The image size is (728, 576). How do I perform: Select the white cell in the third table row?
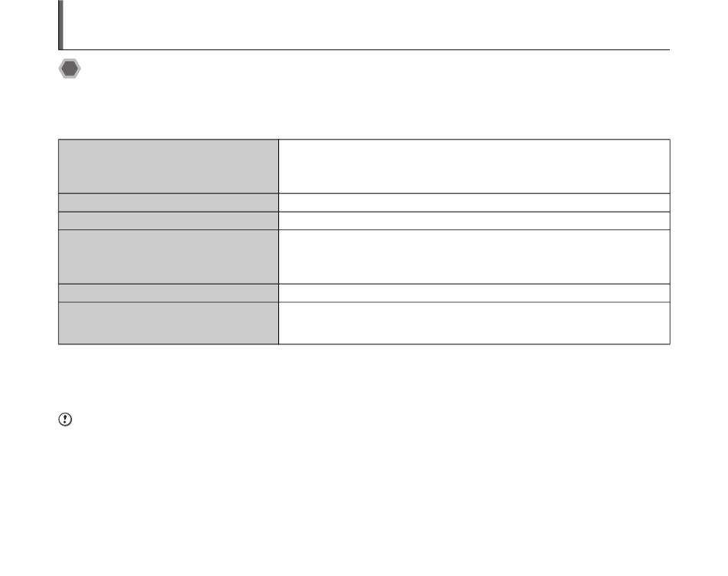coord(474,221)
